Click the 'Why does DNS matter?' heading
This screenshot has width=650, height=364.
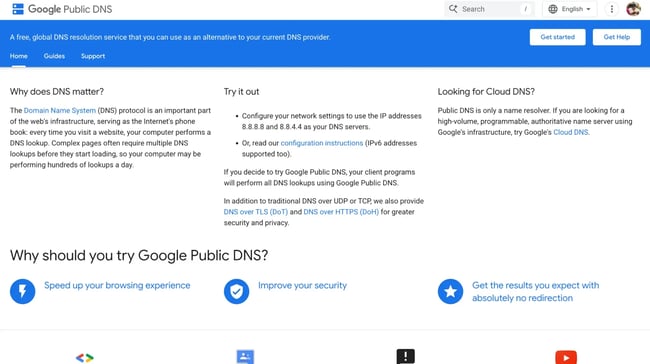(57, 92)
